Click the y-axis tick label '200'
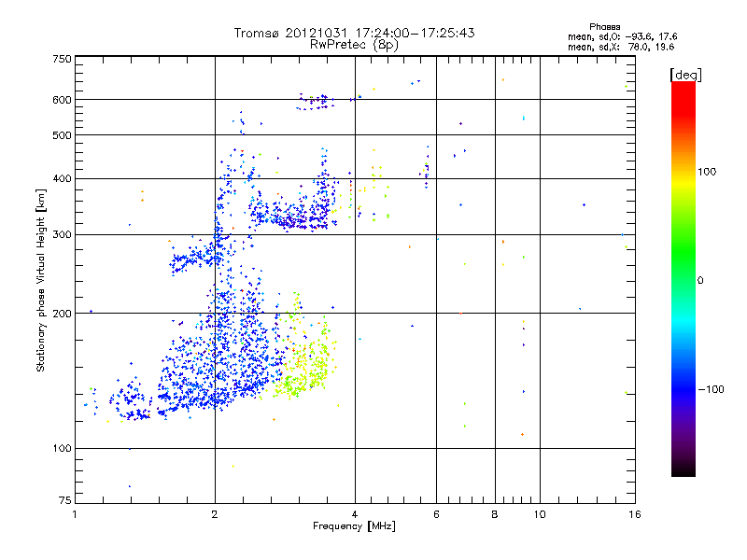The image size is (747, 560). (62, 314)
